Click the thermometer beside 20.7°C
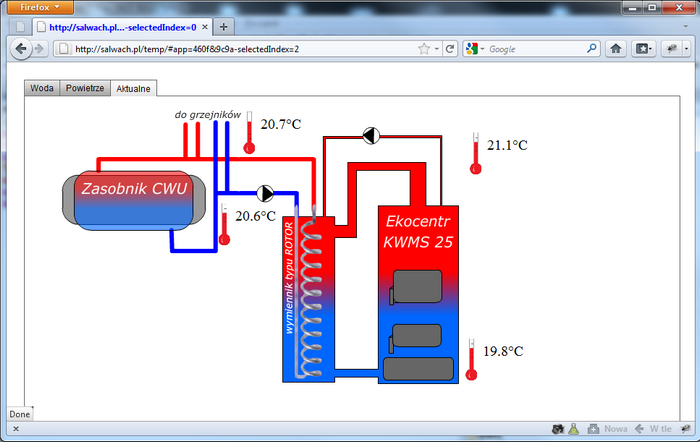 [x=249, y=133]
